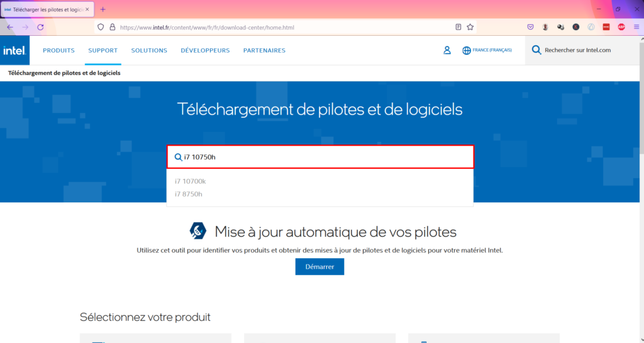Screen dimensions: 644x343
Task: Click the driver search field containing i7 10750h
Action: (320, 156)
